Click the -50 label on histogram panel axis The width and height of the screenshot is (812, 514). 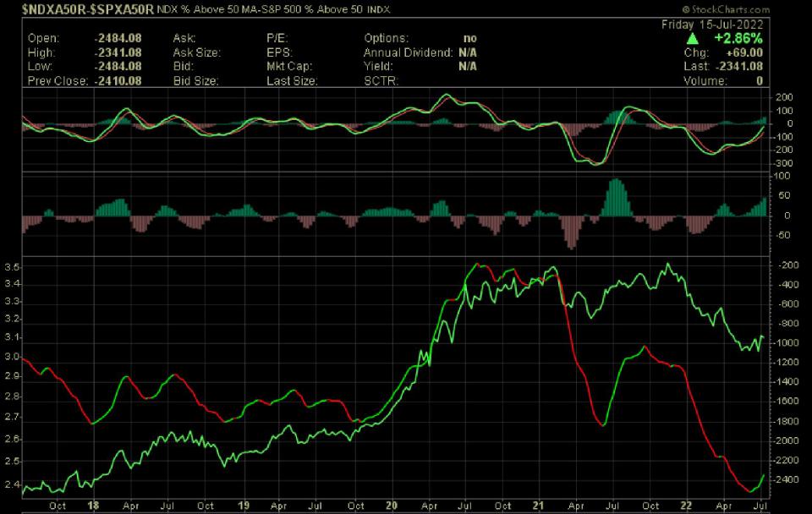[782, 235]
